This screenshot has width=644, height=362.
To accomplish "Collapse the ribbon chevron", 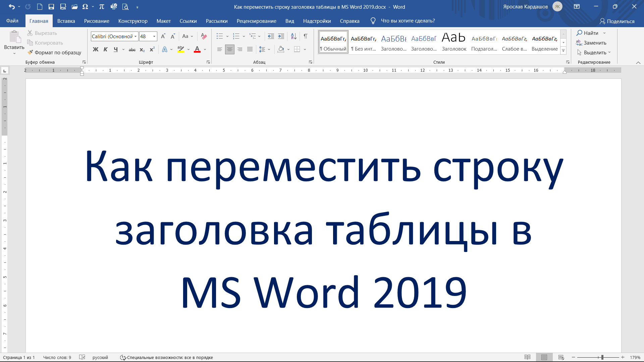I will 638,62.
